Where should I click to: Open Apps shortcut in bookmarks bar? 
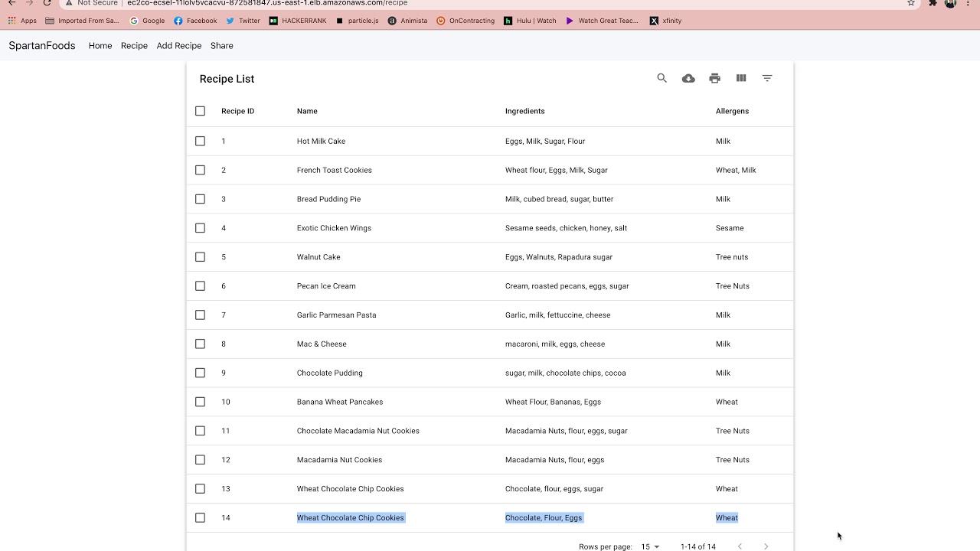tap(22, 21)
